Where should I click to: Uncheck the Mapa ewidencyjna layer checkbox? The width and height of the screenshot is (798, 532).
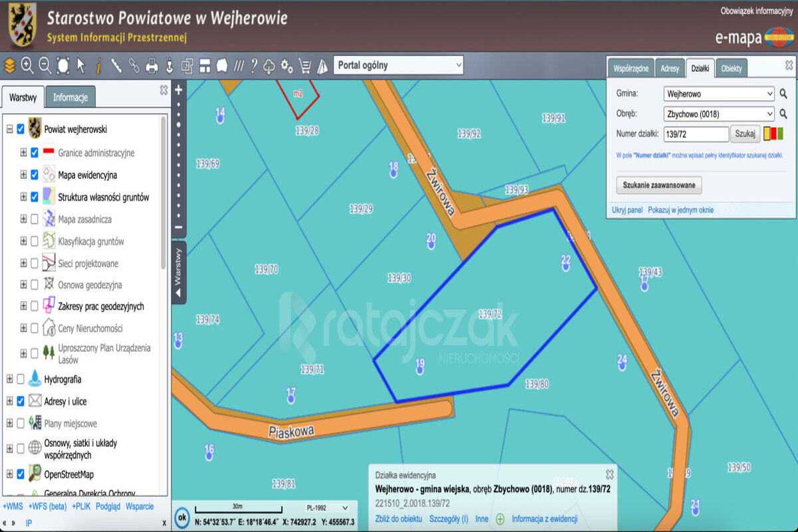35,175
